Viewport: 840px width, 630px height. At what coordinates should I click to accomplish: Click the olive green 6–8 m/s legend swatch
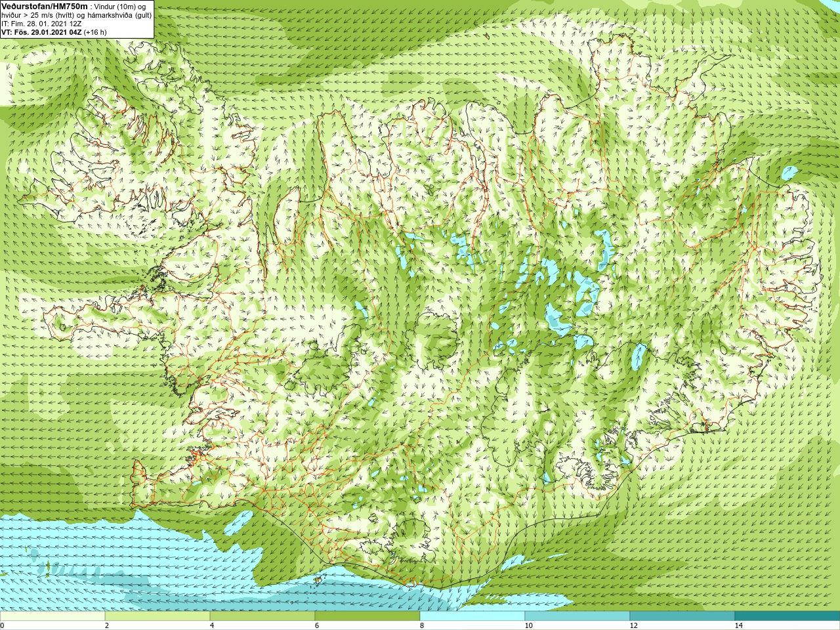(x=367, y=616)
